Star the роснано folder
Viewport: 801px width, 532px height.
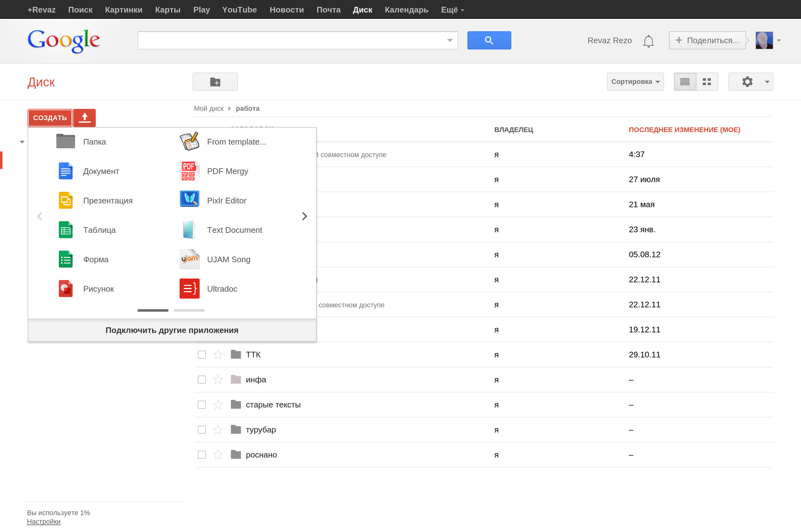(218, 455)
